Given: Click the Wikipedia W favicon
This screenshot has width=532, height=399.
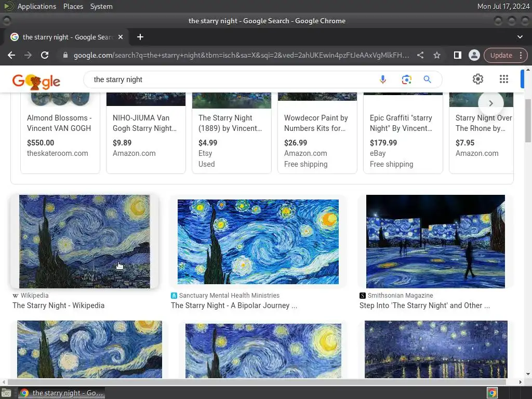Looking at the screenshot, I should click(16, 296).
